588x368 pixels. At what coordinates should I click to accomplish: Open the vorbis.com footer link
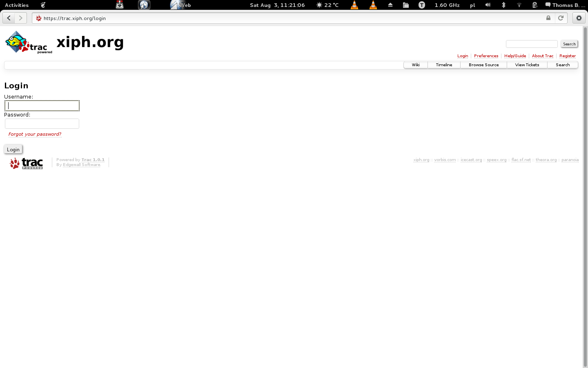pos(445,160)
